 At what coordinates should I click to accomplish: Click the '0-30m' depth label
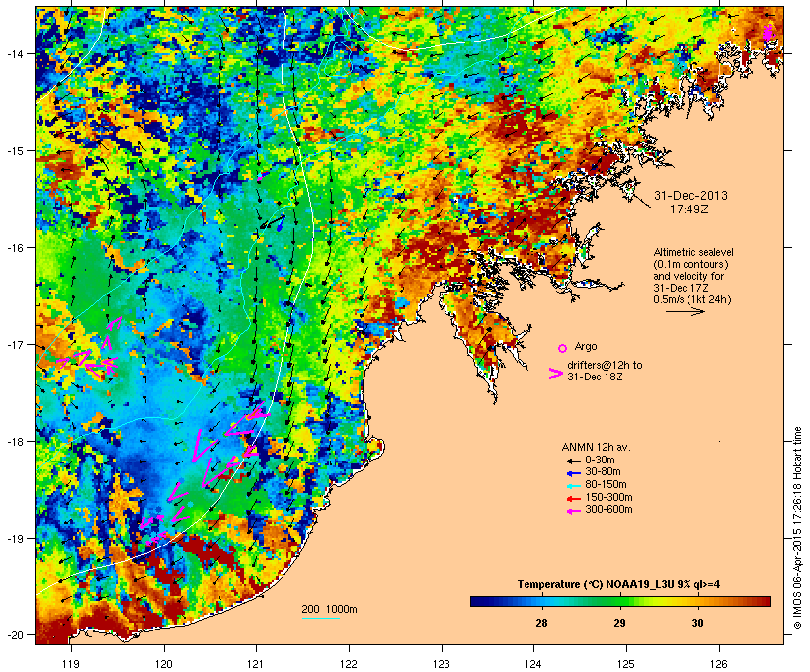pyautogui.click(x=600, y=461)
